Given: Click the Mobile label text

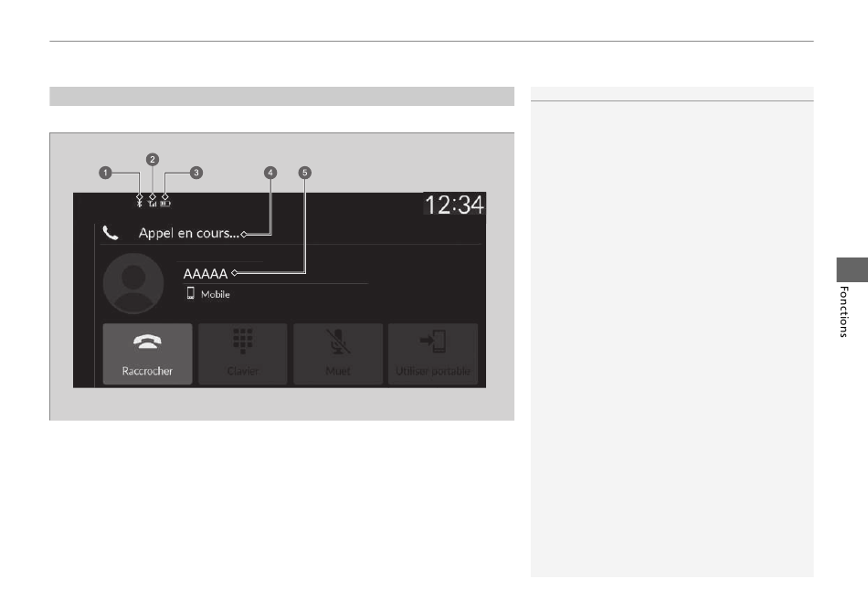Looking at the screenshot, I should click(216, 294).
